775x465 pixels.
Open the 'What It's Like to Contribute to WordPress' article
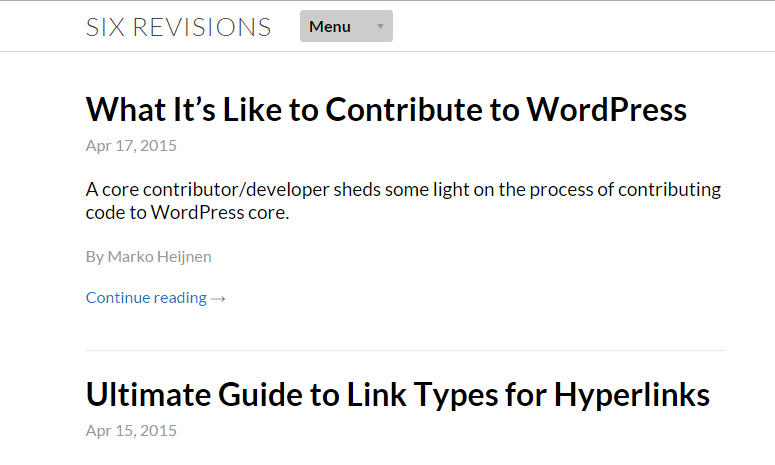386,109
